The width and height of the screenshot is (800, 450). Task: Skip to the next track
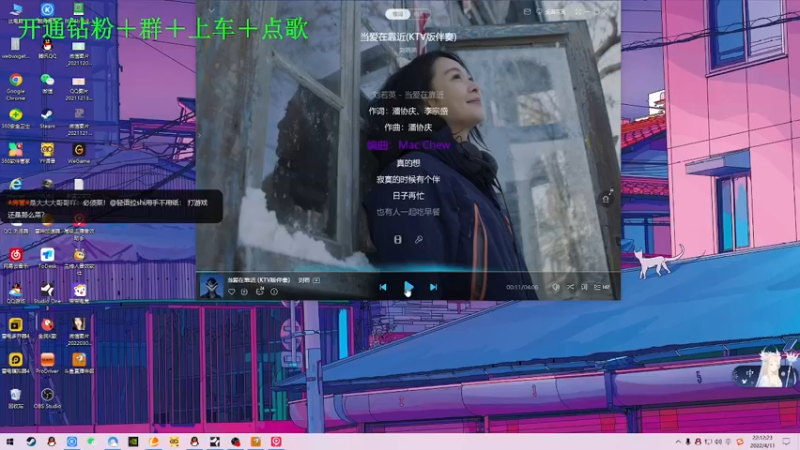pos(433,287)
